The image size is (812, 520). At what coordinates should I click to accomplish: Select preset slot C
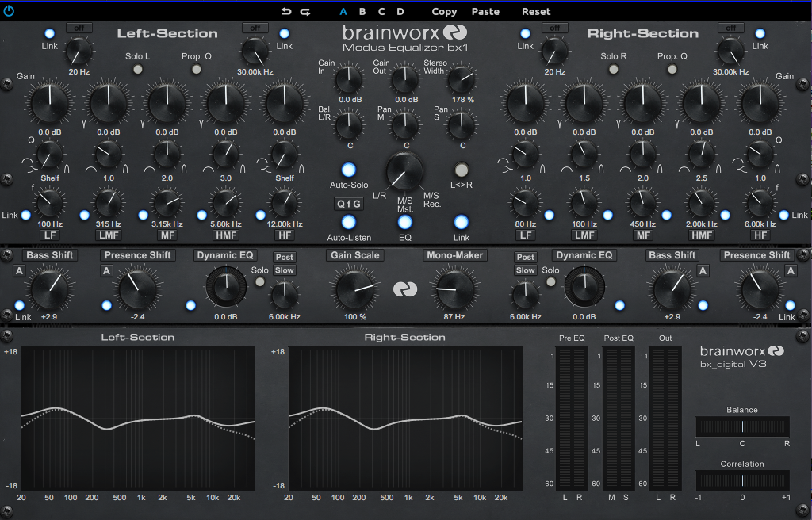[381, 11]
